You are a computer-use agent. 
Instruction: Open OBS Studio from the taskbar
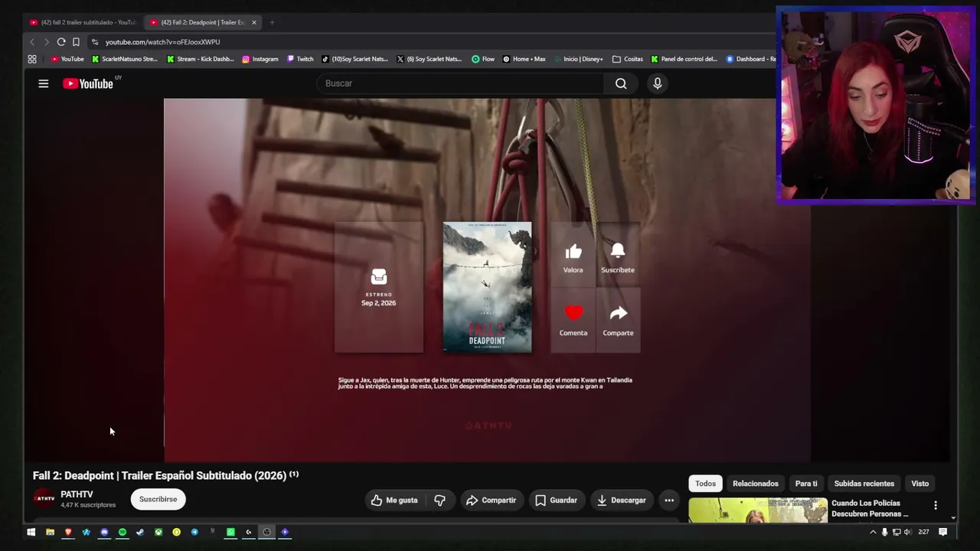click(266, 532)
